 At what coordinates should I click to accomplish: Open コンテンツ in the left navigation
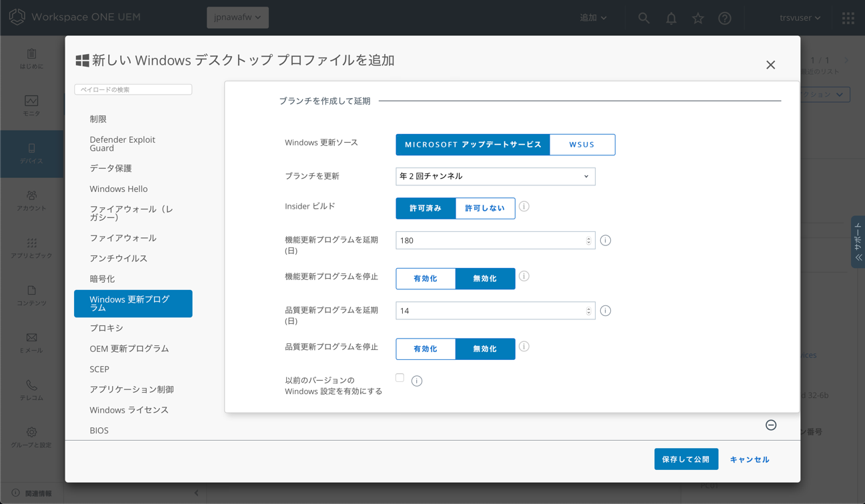click(31, 296)
